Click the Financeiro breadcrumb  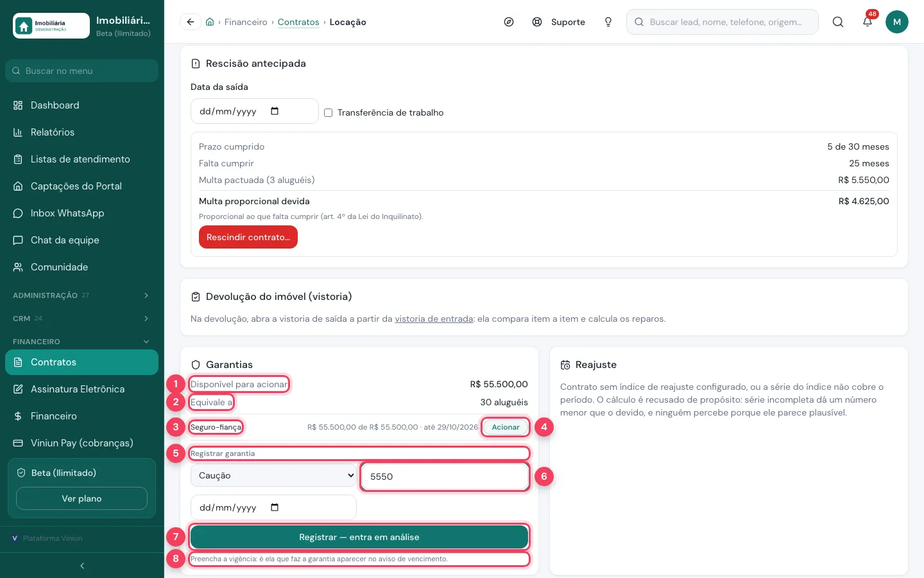point(246,22)
